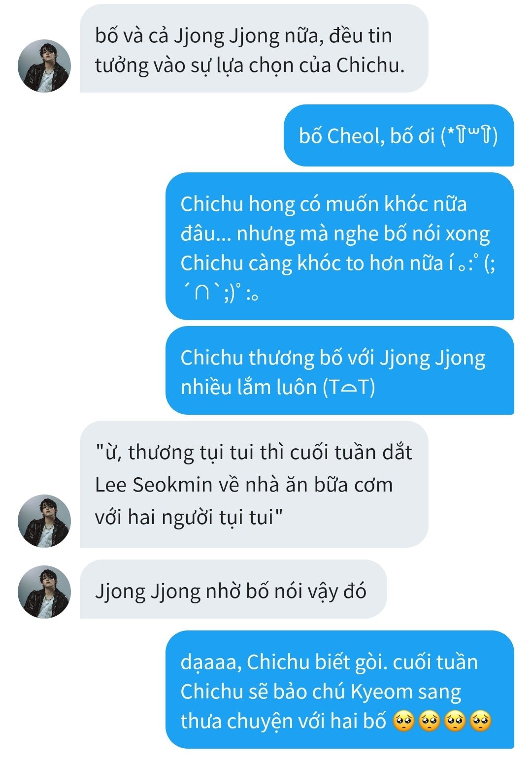532x759 pixels.
Task: Select avatar beside 'Jjong Jjong nhờ bố nói vậy đó'
Action: [44, 592]
